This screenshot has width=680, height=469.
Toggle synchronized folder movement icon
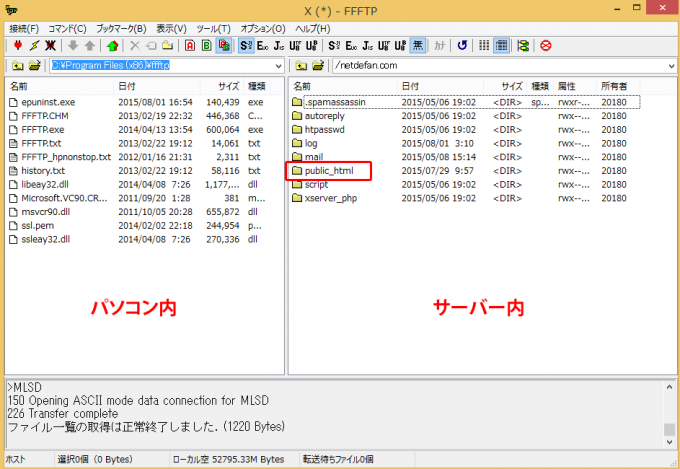pos(523,45)
